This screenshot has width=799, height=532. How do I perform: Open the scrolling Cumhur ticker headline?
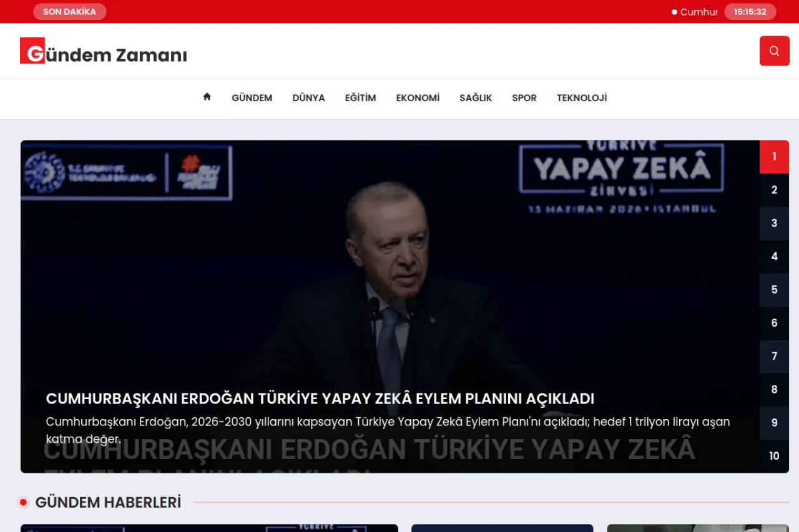pos(699,12)
